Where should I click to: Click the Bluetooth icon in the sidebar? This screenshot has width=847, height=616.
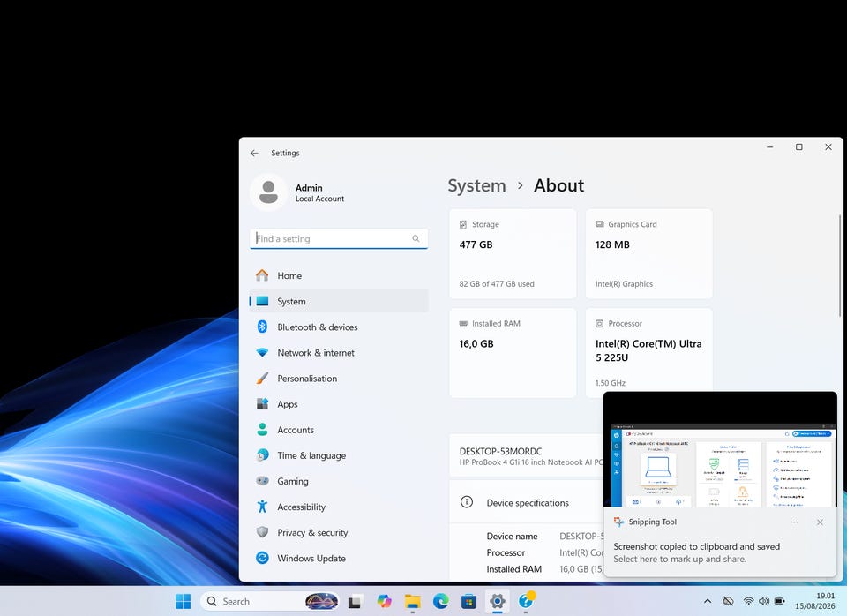click(263, 327)
